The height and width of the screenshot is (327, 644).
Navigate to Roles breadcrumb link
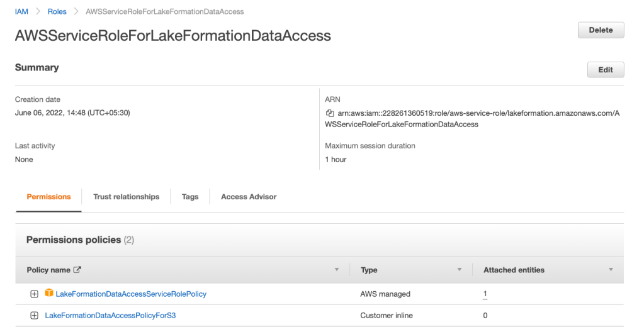57,11
